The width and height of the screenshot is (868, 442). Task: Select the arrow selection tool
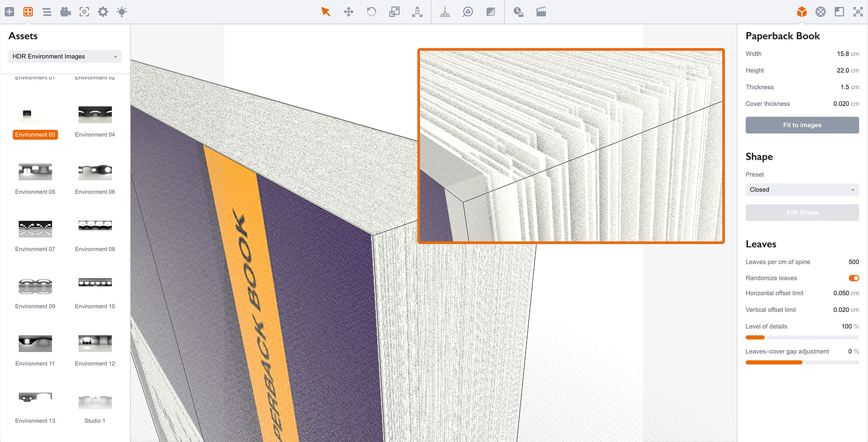[x=326, y=11]
